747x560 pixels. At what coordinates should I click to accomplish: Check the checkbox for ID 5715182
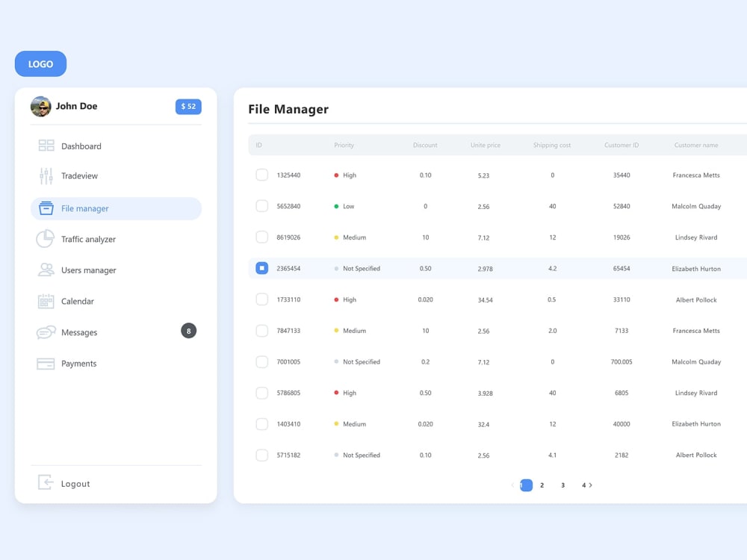point(262,455)
